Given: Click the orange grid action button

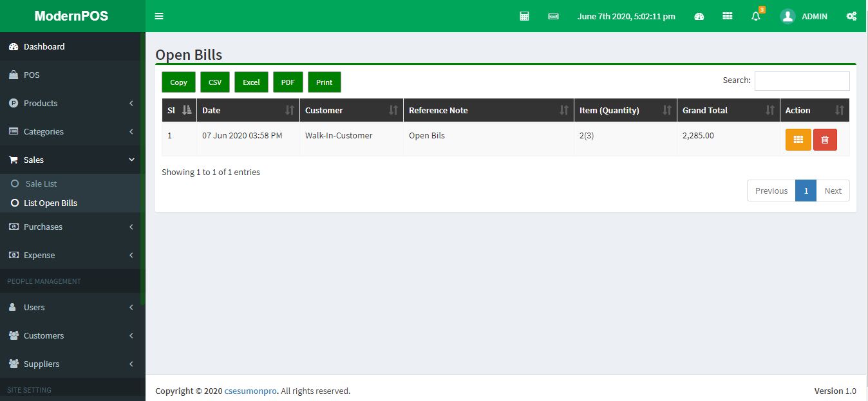Looking at the screenshot, I should [x=798, y=139].
